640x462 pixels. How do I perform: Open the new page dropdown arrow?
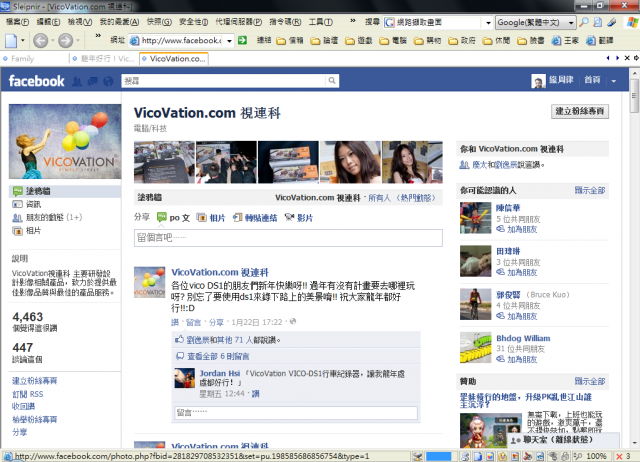[22, 40]
